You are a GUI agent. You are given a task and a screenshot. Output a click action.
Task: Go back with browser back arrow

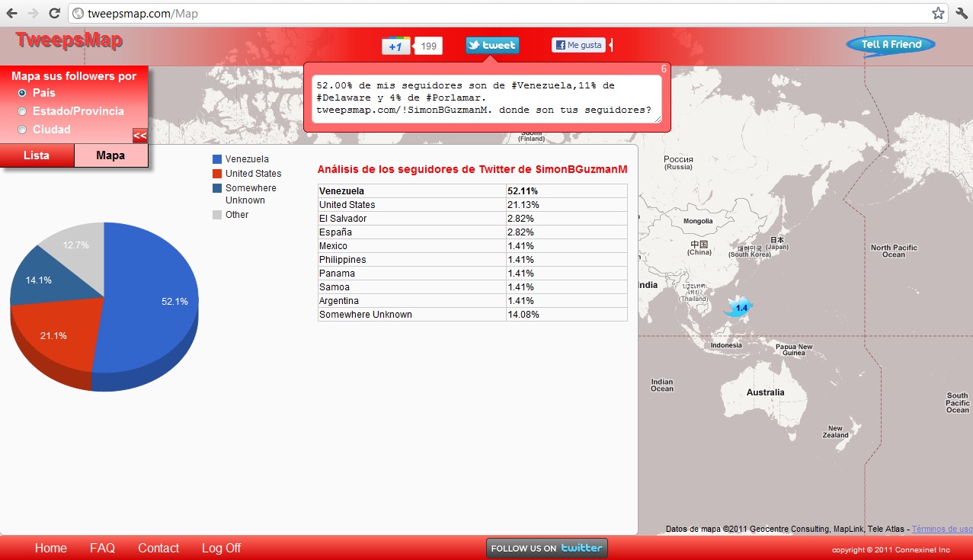click(12, 14)
